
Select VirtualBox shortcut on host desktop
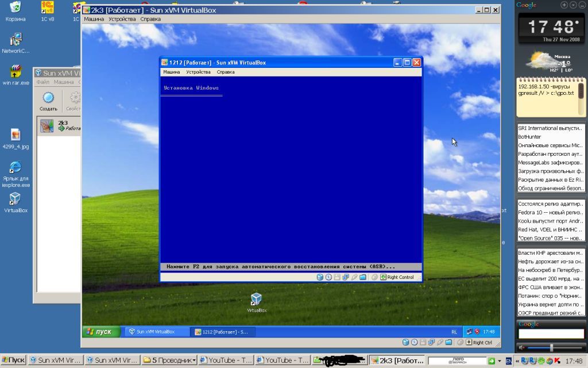point(16,203)
